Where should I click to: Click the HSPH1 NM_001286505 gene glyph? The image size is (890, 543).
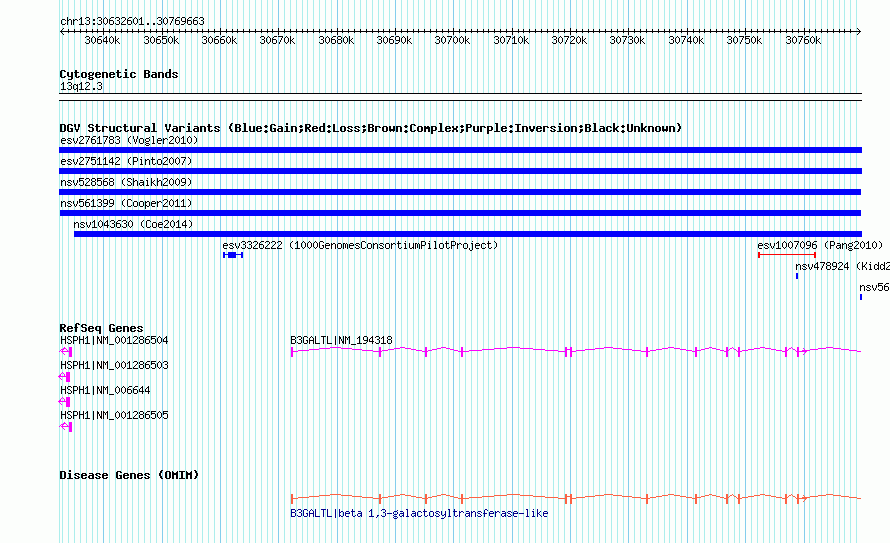coord(66,427)
